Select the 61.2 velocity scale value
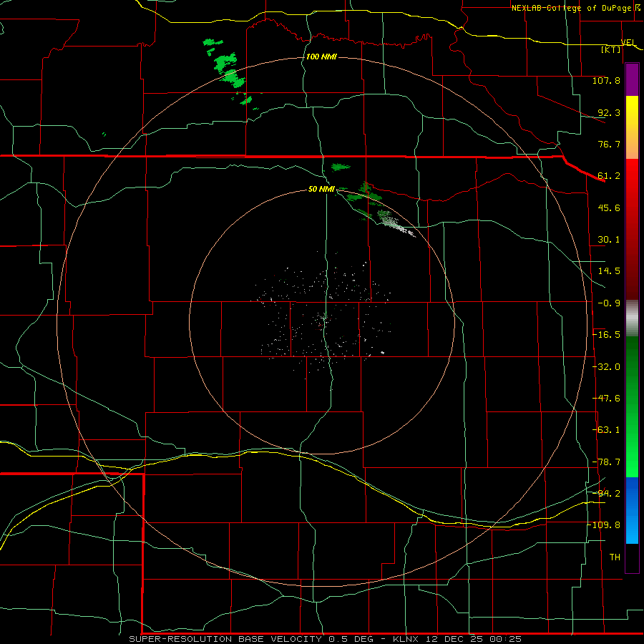This screenshot has height=644, width=644. tap(609, 176)
